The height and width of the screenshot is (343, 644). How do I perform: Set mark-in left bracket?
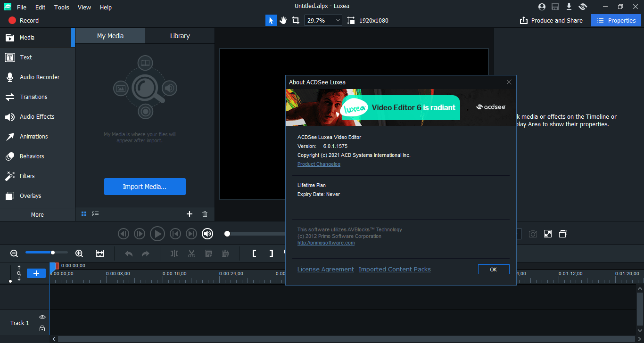coord(254,253)
